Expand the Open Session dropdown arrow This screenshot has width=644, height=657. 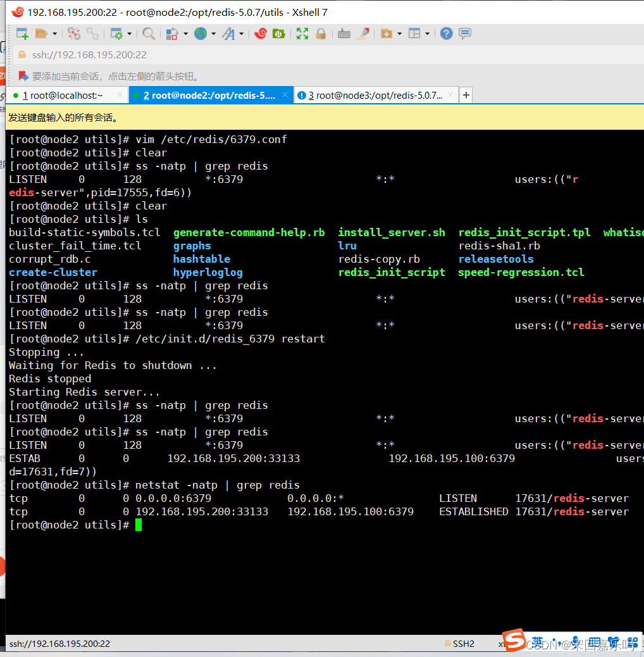pyautogui.click(x=55, y=34)
